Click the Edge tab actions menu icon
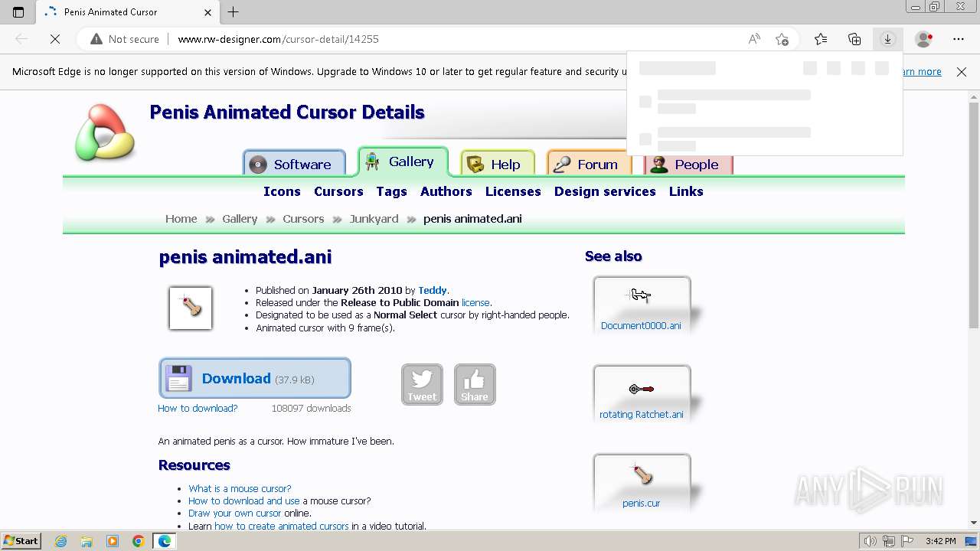 18,11
